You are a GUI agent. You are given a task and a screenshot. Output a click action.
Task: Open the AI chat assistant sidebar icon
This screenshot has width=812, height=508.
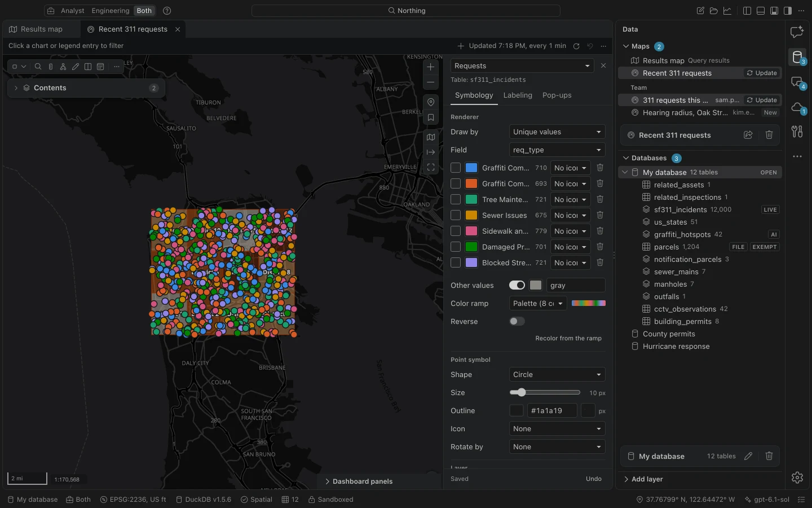click(797, 32)
